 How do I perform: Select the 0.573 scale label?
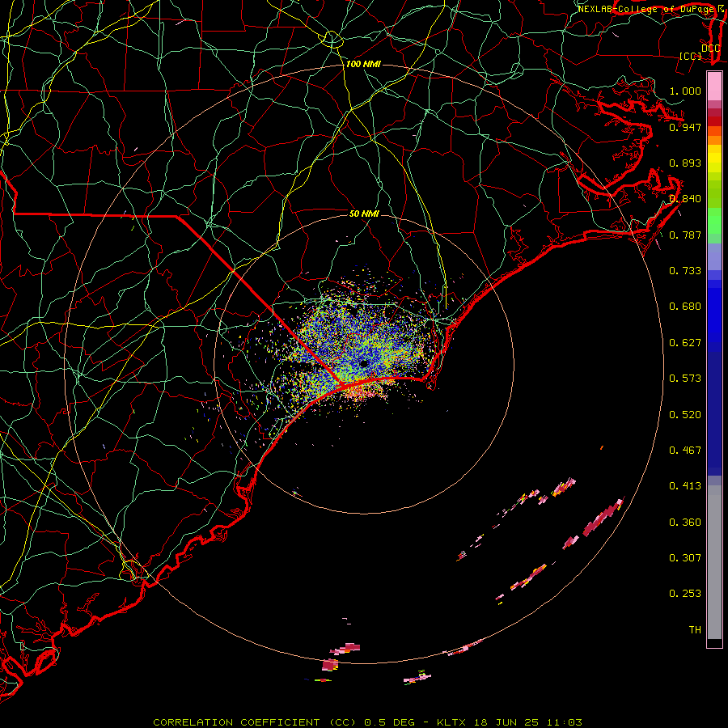(x=685, y=378)
